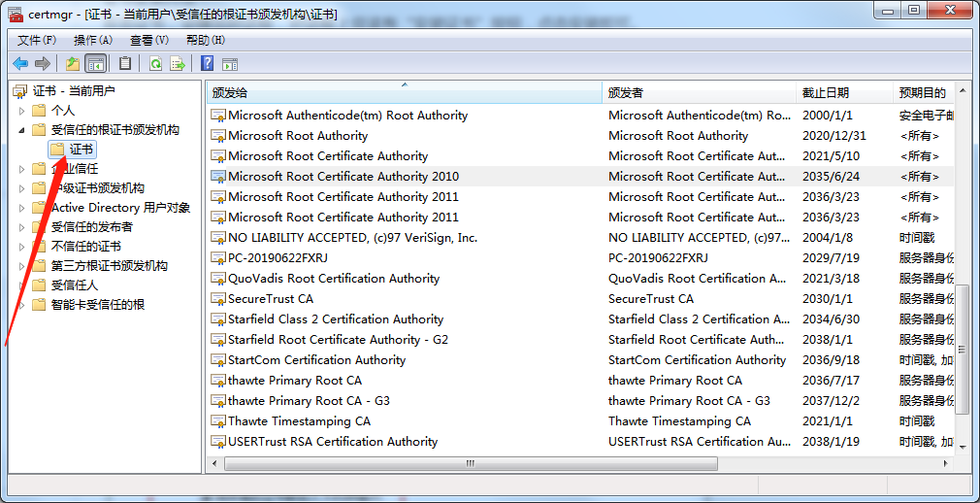
Task: Click issuer cell StartCom Certification Authority
Action: (697, 360)
